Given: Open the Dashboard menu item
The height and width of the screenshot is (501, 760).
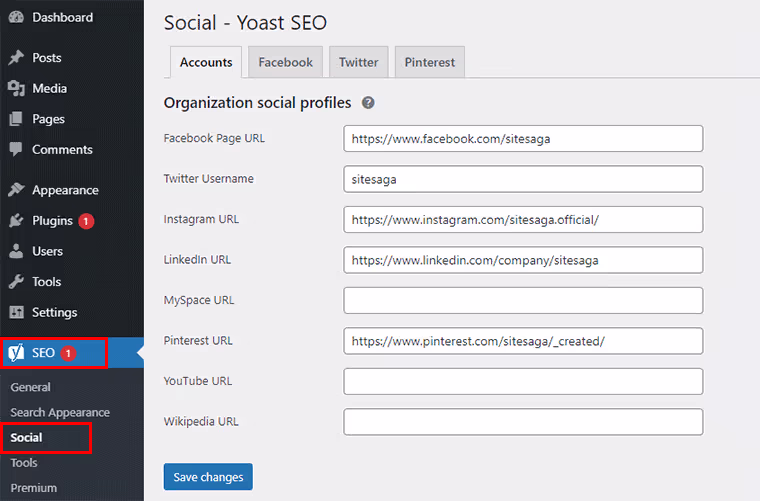Looking at the screenshot, I should point(63,17).
